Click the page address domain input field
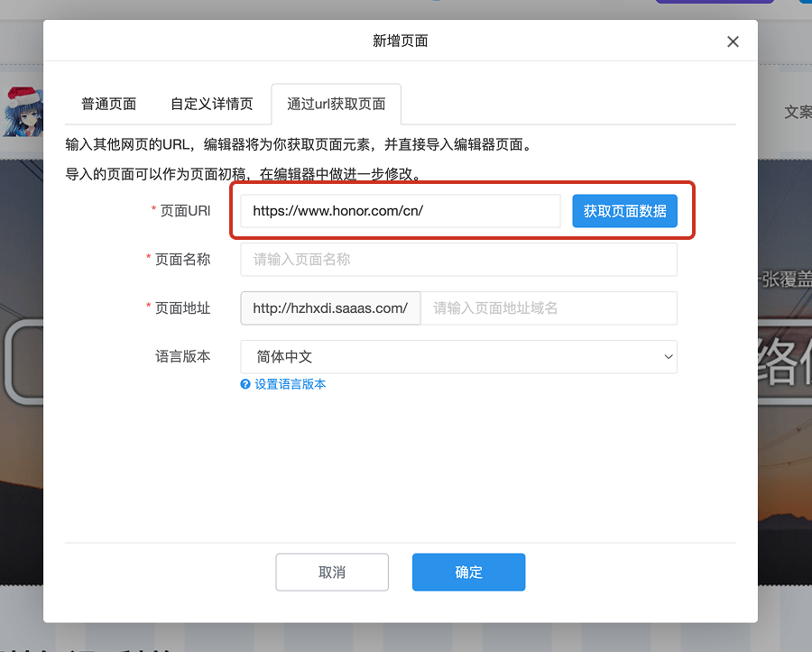 coord(549,308)
